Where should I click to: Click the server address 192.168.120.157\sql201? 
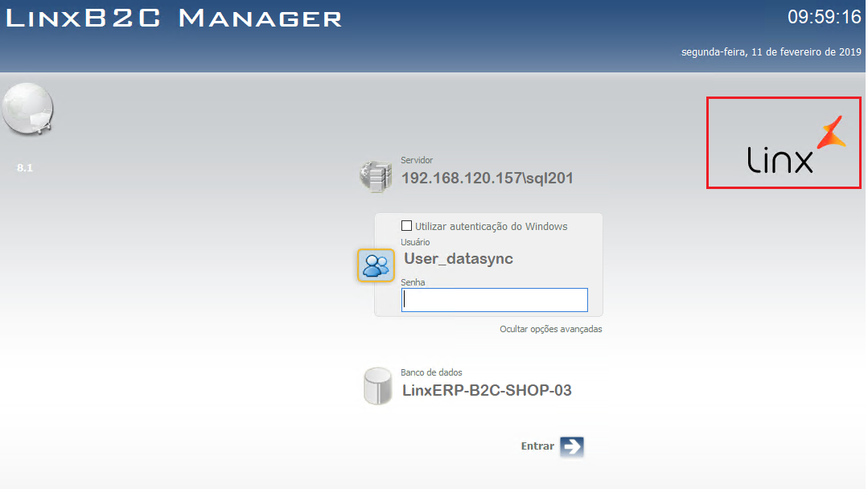[x=487, y=178]
